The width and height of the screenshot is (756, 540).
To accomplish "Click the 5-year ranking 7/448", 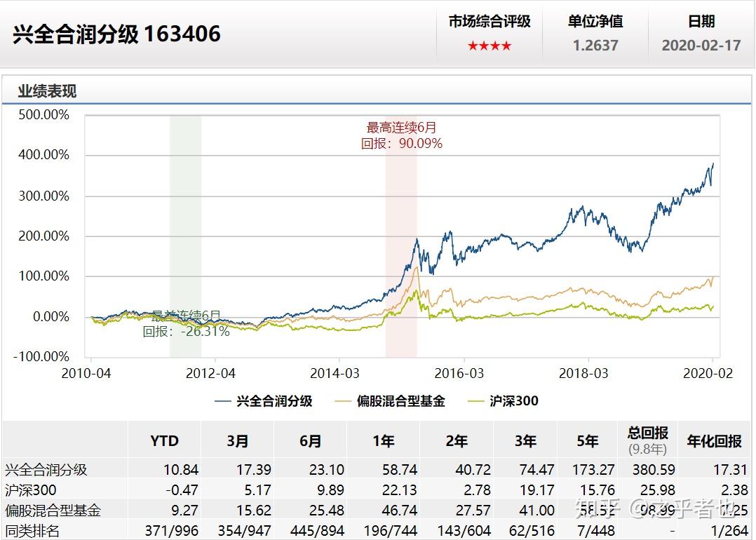I will 596,532.
